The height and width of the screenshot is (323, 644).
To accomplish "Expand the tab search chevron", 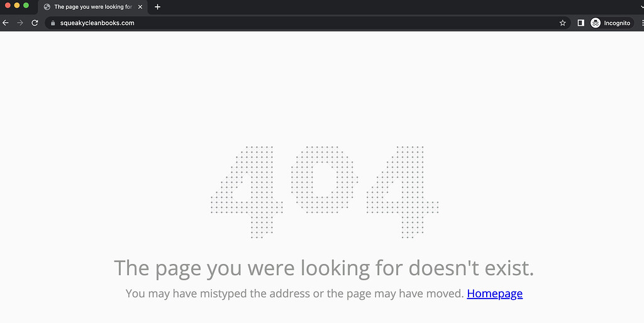I will [641, 7].
